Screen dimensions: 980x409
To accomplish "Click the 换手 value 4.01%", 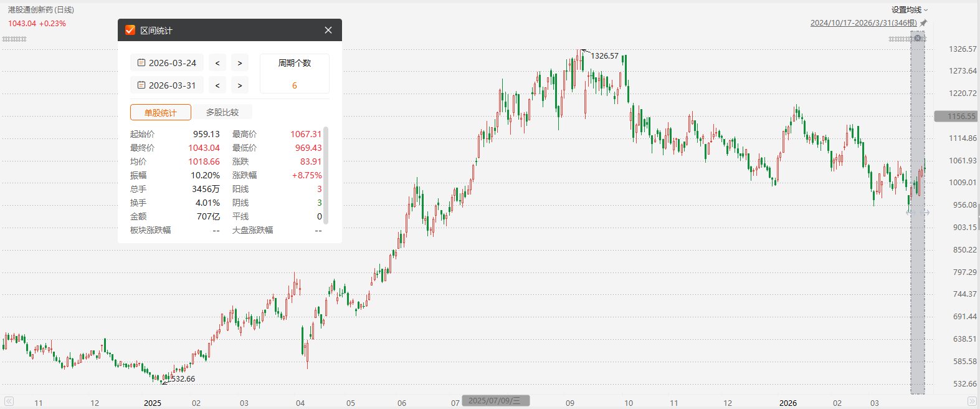I will pyautogui.click(x=207, y=203).
